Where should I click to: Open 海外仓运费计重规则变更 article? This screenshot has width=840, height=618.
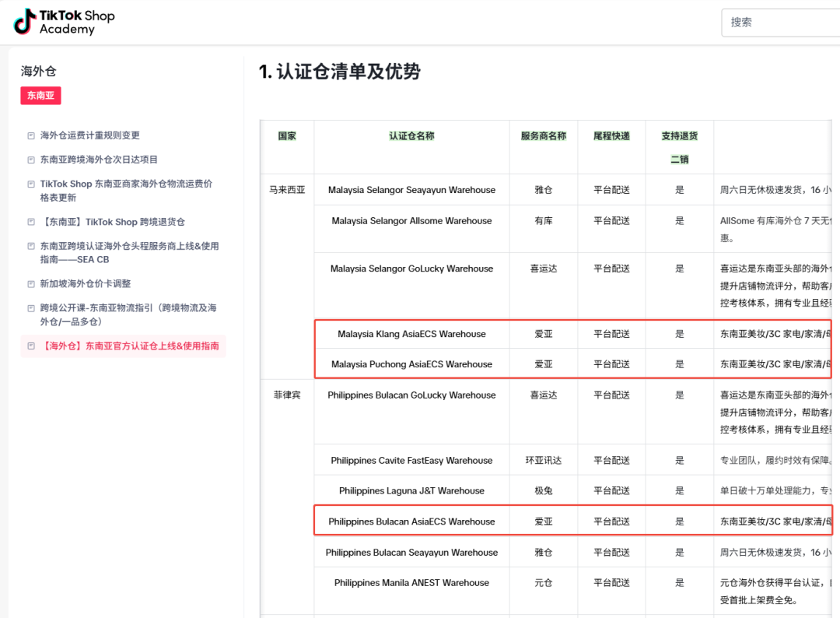[x=90, y=135]
